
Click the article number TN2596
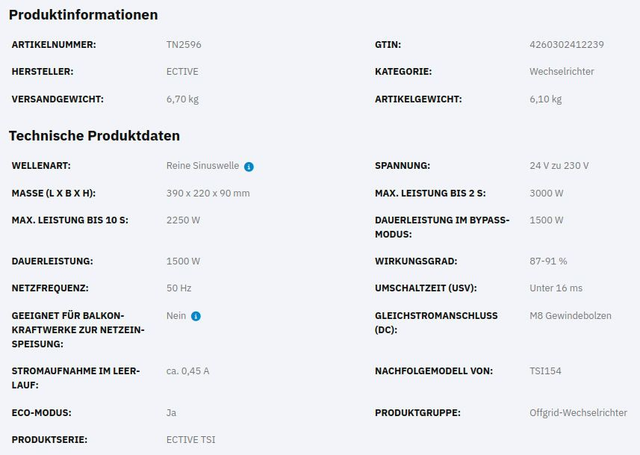[183, 45]
